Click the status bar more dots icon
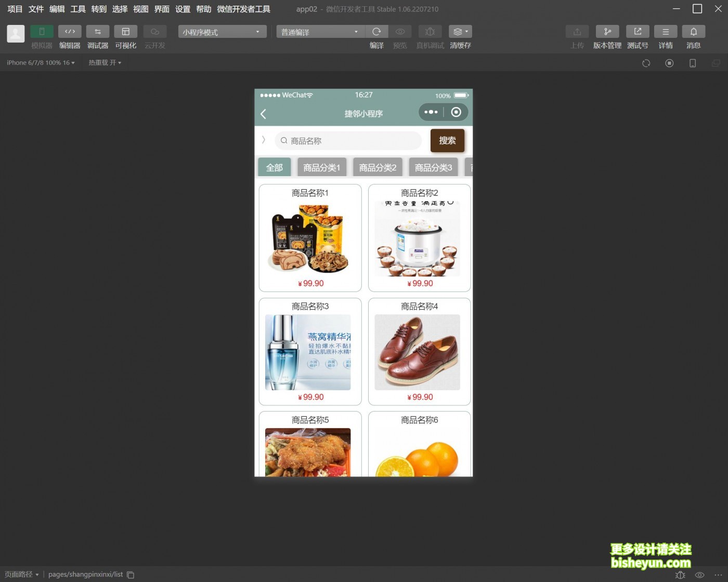 [x=718, y=575]
